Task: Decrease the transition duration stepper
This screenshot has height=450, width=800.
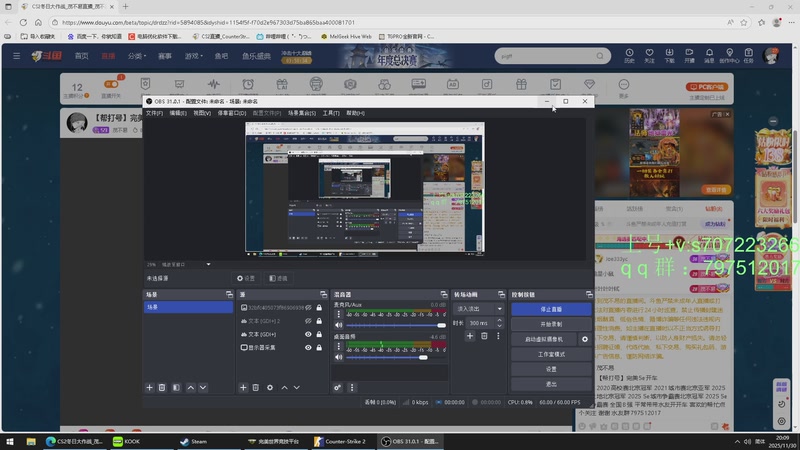Action: [x=499, y=326]
